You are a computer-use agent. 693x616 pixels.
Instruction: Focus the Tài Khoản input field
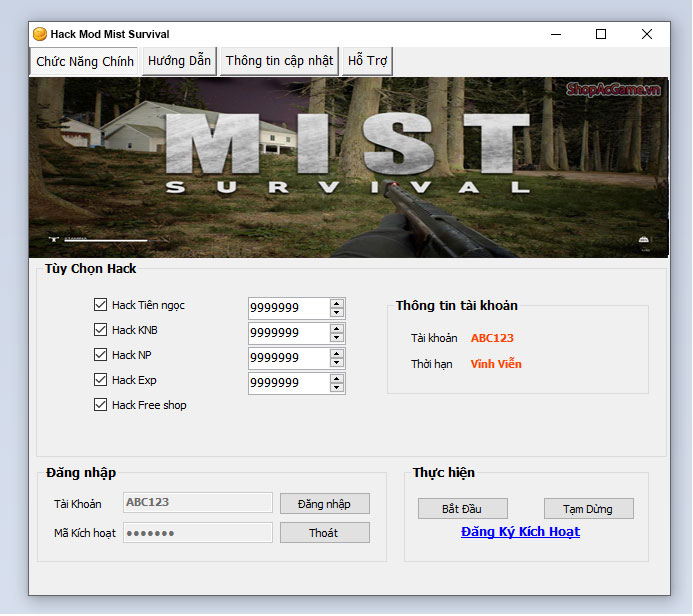click(x=198, y=503)
